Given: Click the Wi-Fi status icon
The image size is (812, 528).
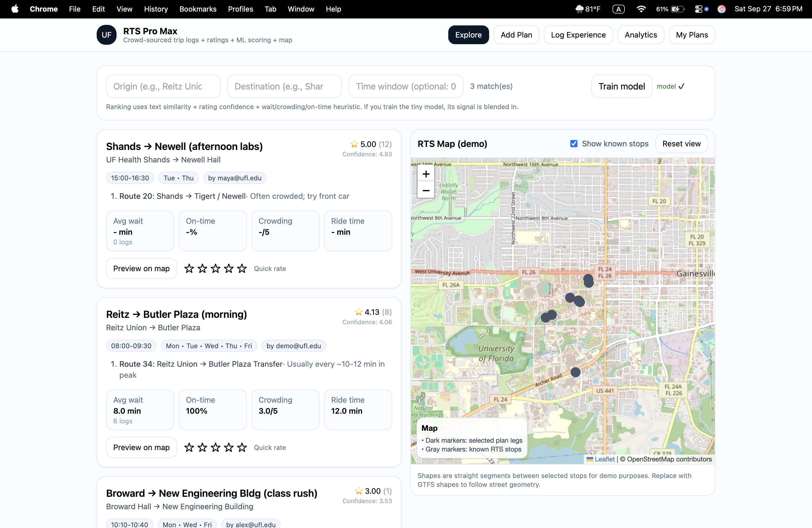Looking at the screenshot, I should [x=641, y=9].
